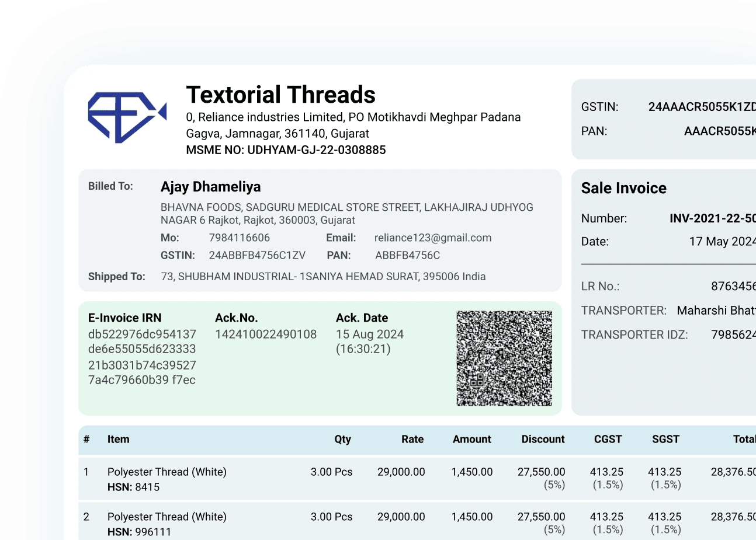
Task: Click Polyester Thread (White) in row 2
Action: (x=167, y=517)
